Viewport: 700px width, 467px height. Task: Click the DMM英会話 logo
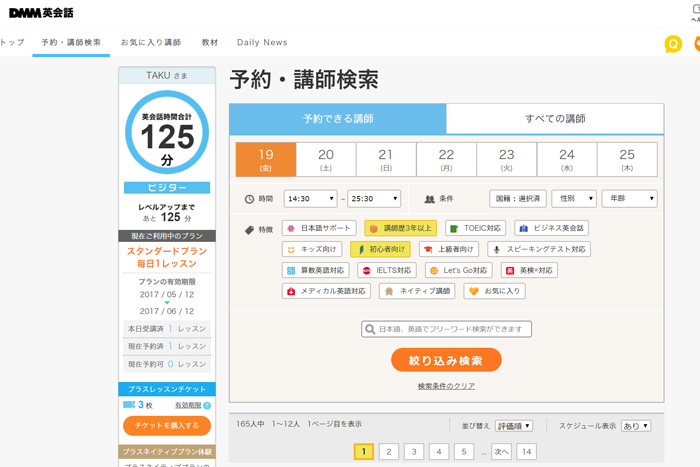(39, 12)
